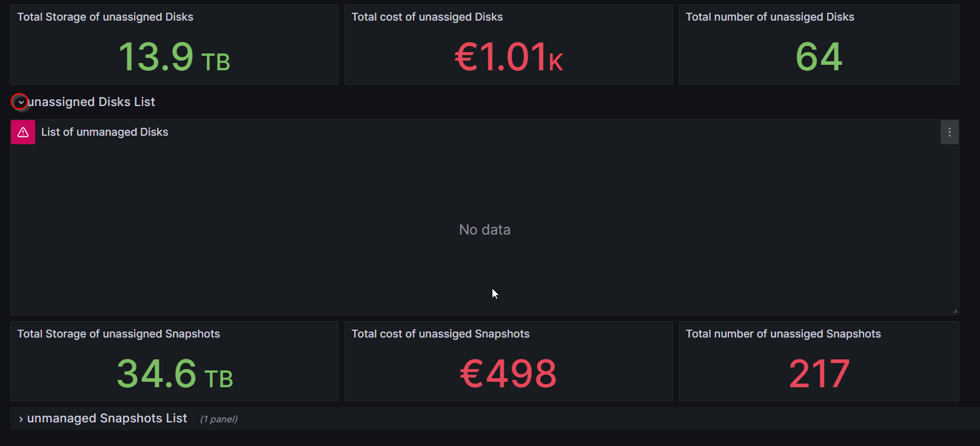Click the error warning icon on the Disks list panel
This screenshot has width=980, height=446.
click(23, 132)
